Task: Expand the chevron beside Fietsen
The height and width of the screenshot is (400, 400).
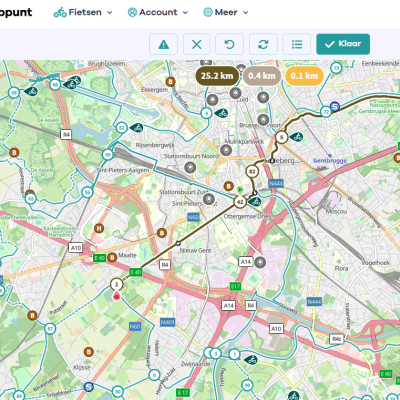Action: tap(109, 13)
